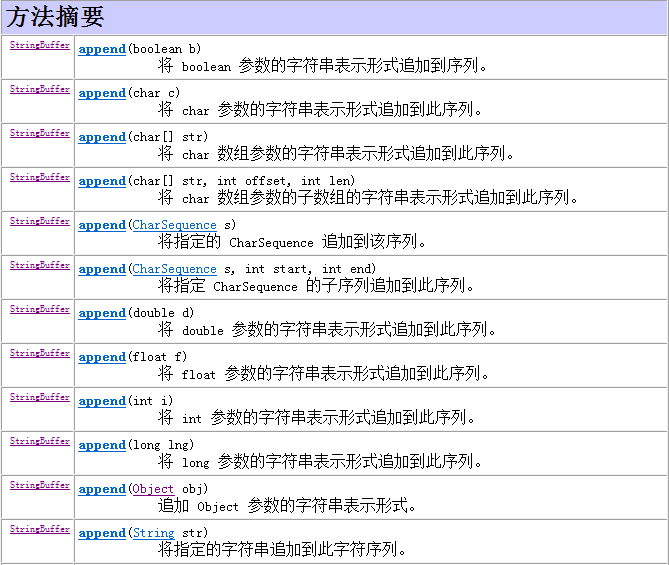The image size is (669, 565).
Task: Open append link with start and end parameters
Action: (x=102, y=269)
